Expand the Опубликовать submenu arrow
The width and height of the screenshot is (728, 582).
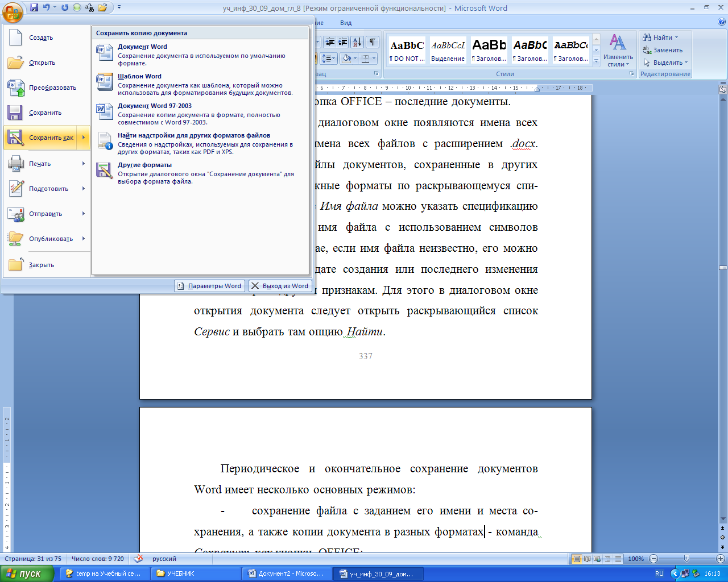pyautogui.click(x=84, y=239)
